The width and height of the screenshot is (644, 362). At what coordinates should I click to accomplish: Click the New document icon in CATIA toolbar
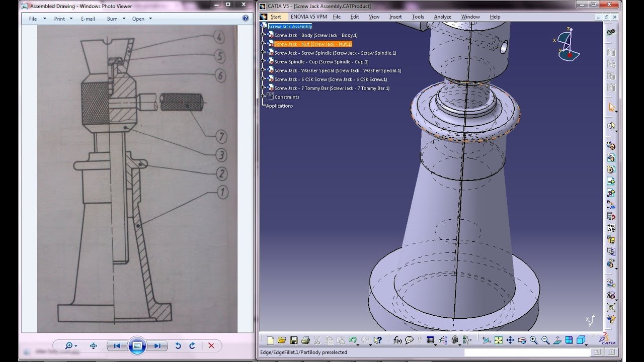pos(271,340)
